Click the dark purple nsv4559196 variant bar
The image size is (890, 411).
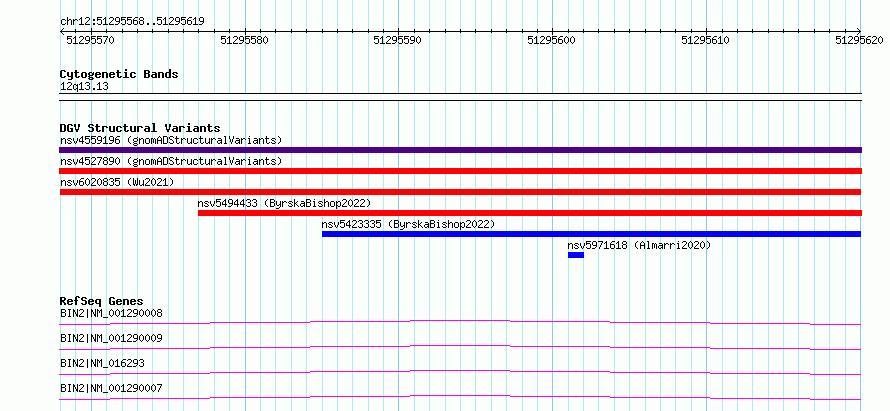point(460,150)
